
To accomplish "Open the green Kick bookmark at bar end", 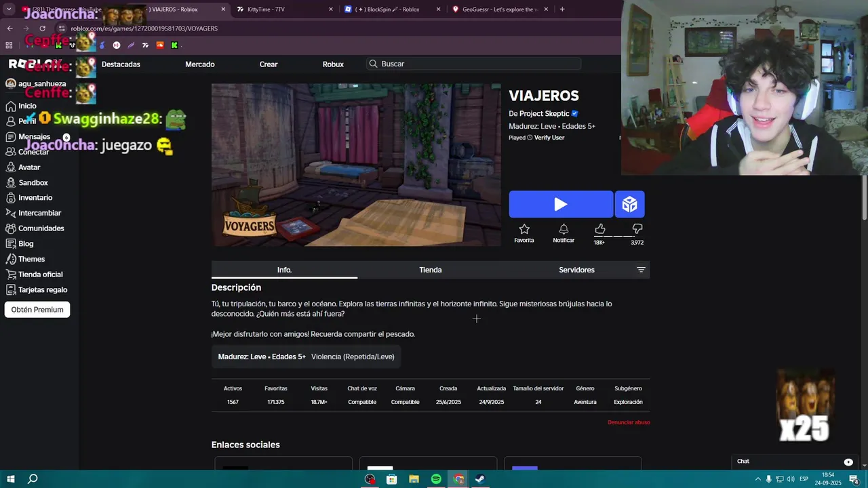I will pyautogui.click(x=174, y=45).
